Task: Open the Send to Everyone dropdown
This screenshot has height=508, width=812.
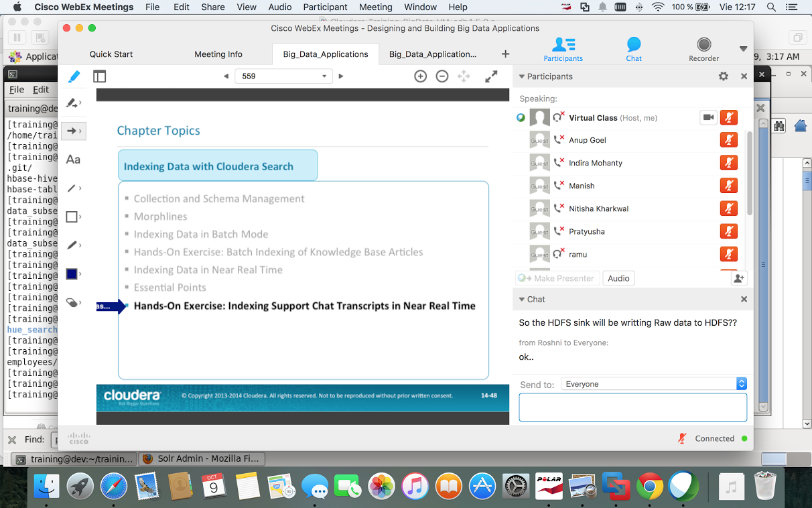Action: (654, 384)
